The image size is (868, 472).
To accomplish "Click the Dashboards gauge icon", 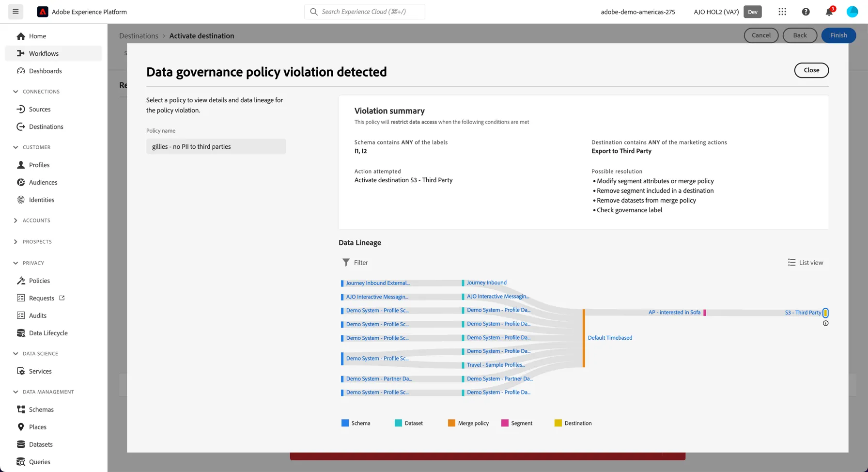I will click(21, 71).
